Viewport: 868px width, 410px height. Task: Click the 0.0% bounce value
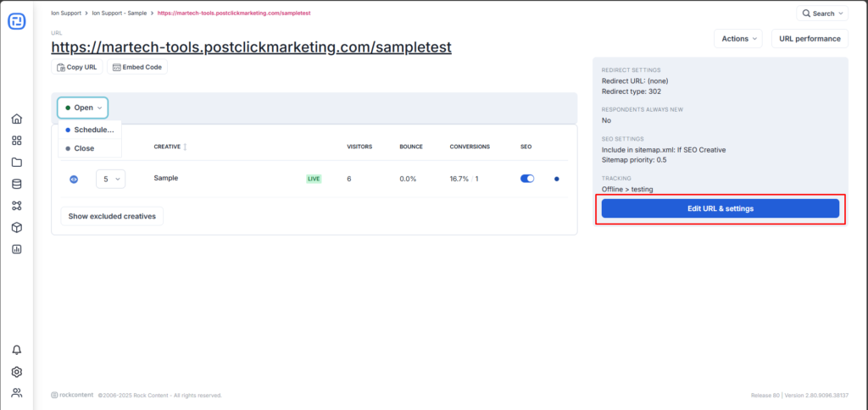408,179
